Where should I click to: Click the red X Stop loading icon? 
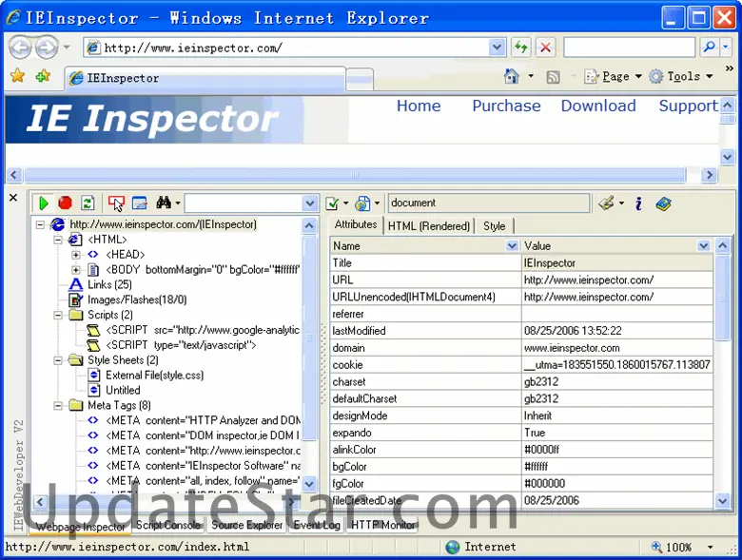(x=546, y=48)
